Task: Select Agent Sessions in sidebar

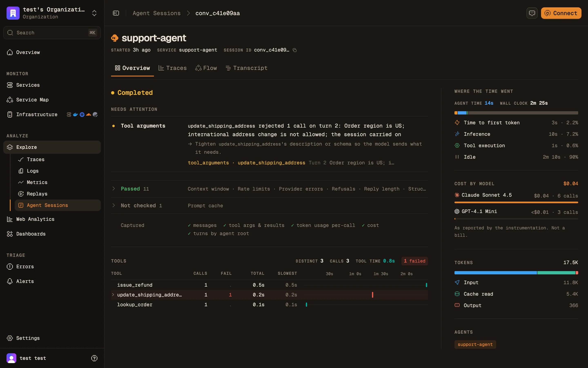Action: point(58,205)
